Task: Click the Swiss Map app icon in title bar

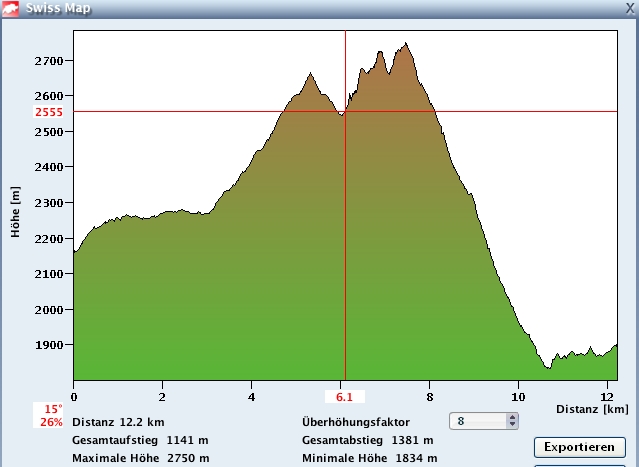Action: (x=12, y=8)
